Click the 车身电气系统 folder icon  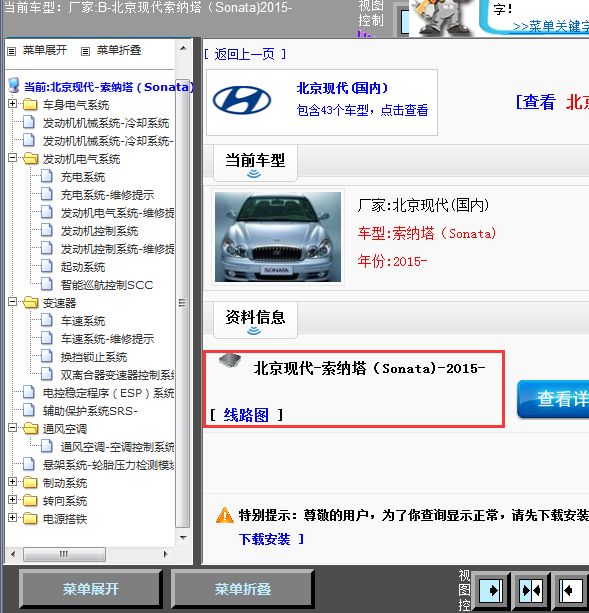click(x=30, y=104)
